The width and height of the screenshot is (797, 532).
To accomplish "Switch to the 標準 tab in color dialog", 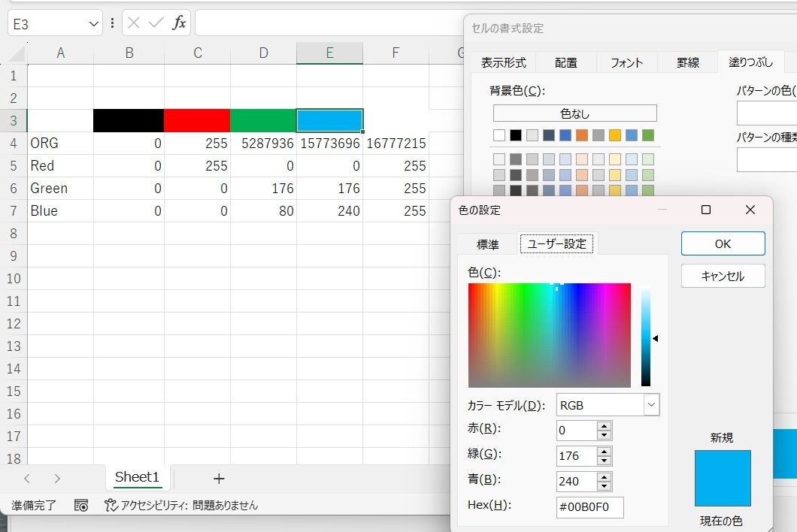I will pos(487,244).
